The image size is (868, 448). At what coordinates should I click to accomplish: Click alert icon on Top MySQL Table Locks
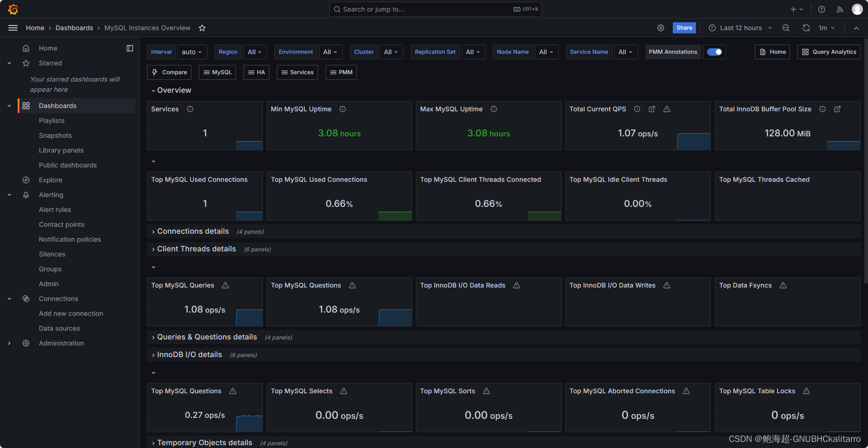click(806, 391)
